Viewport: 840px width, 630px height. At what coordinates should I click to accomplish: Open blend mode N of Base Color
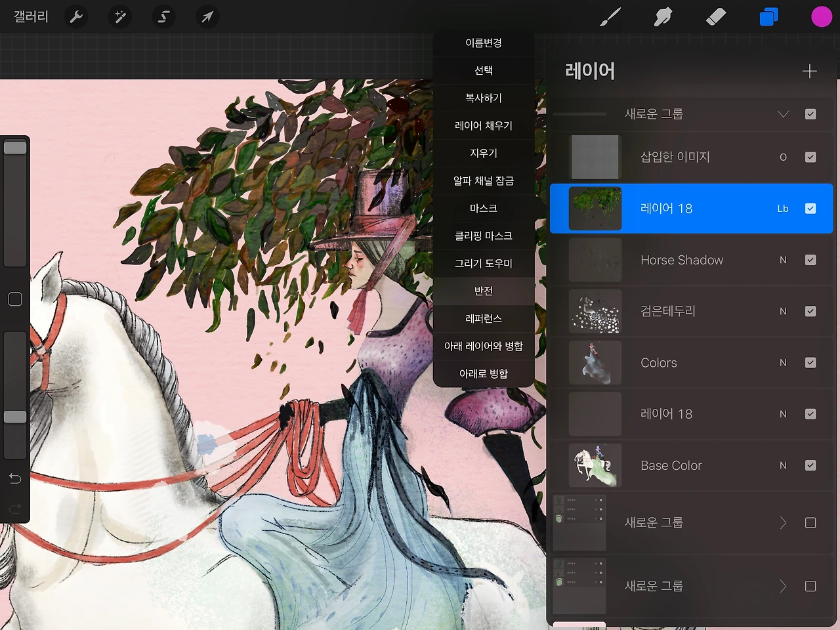click(783, 465)
